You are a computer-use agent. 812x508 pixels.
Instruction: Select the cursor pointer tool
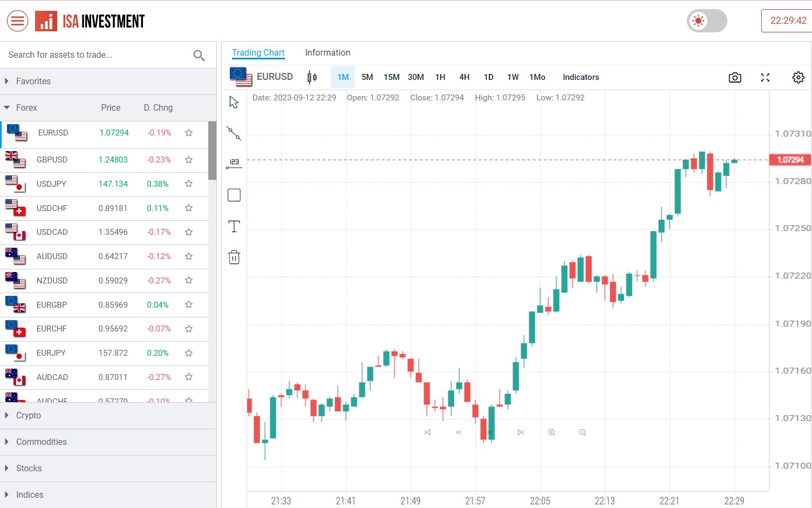234,103
